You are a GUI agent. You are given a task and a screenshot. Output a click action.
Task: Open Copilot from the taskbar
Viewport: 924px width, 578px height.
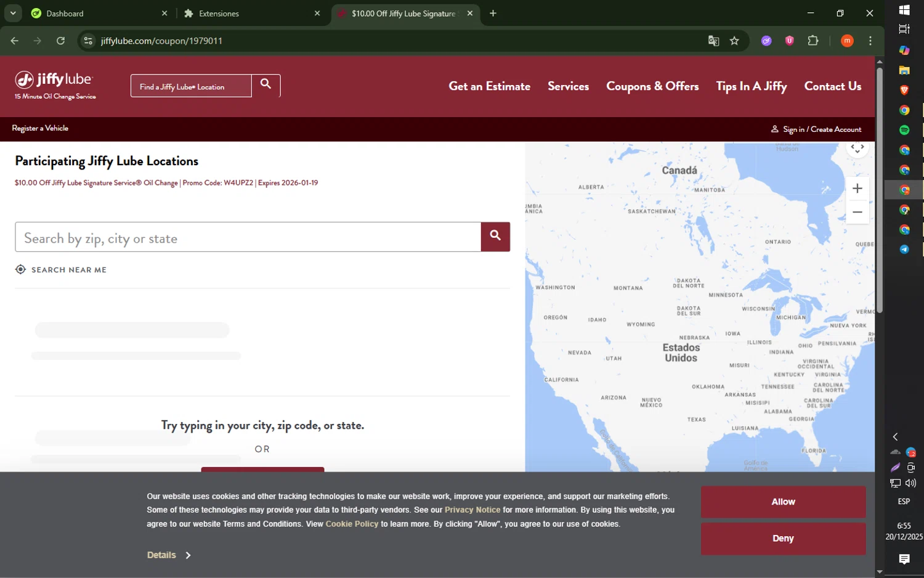(904, 50)
